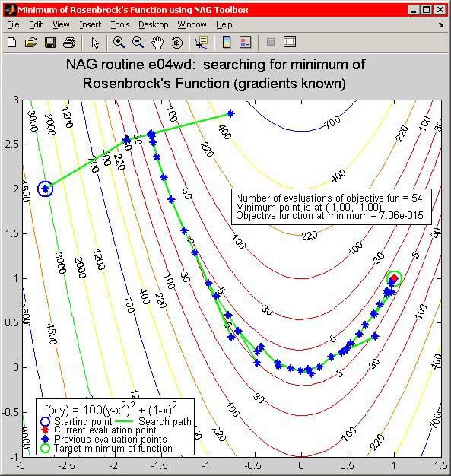This screenshot has height=476, width=451.
Task: Click the 'Search path' legend entry
Action: pos(165,421)
